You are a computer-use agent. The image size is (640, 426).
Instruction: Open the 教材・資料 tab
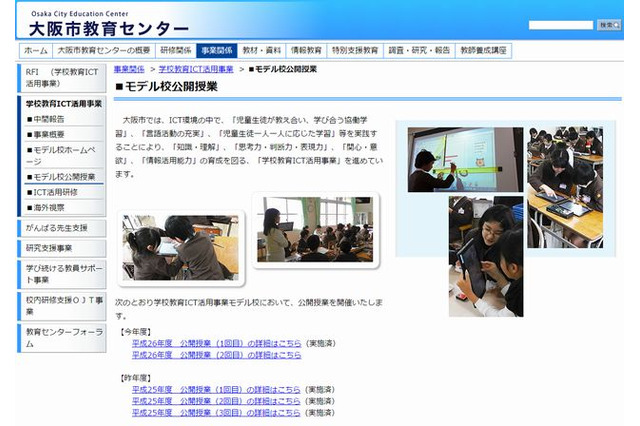pos(262,51)
